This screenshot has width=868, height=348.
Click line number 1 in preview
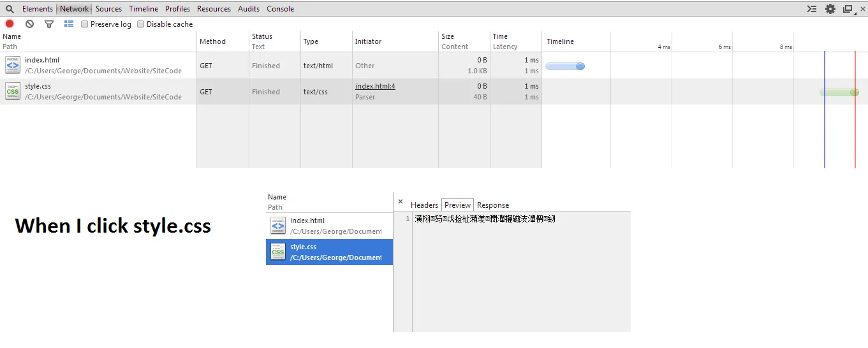[x=408, y=219]
